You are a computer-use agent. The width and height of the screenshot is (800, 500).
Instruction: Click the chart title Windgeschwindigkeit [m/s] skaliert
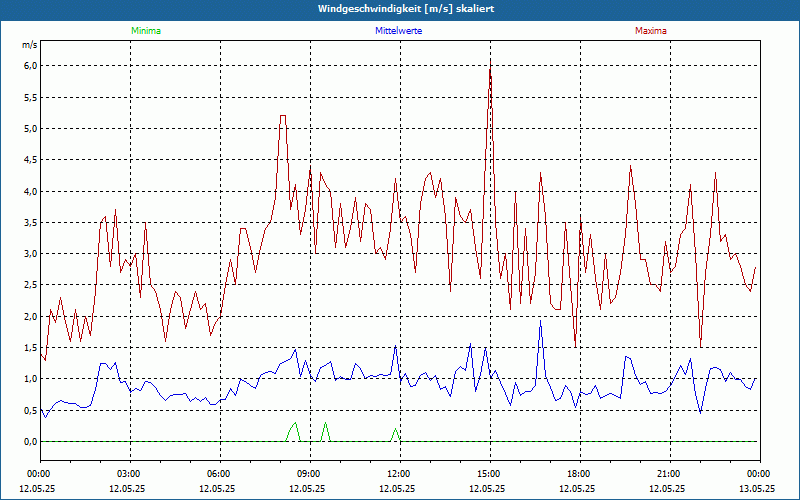click(x=406, y=9)
